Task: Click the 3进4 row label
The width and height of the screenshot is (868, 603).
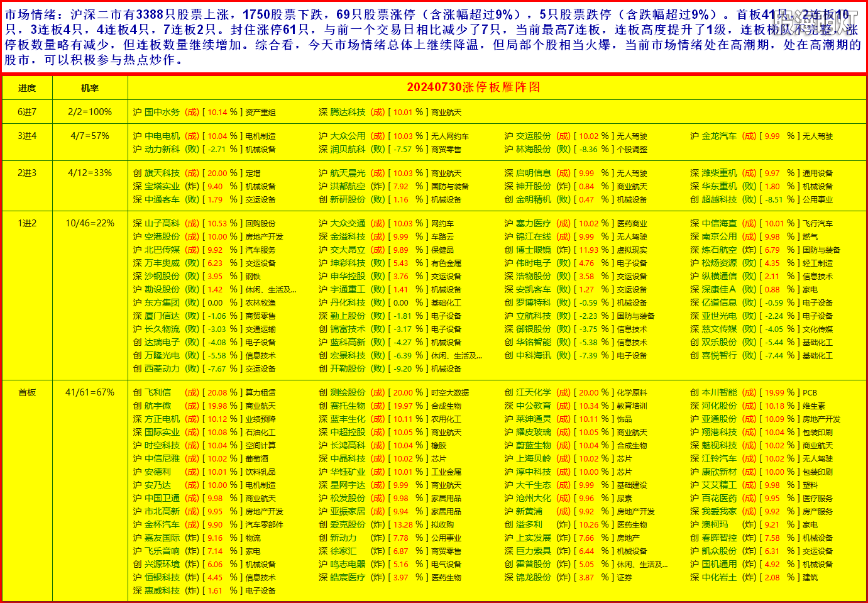Action: [27, 136]
